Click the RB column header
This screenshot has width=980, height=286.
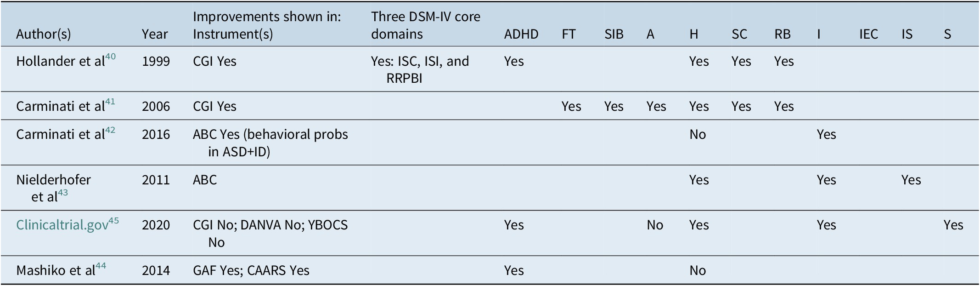pyautogui.click(x=783, y=34)
